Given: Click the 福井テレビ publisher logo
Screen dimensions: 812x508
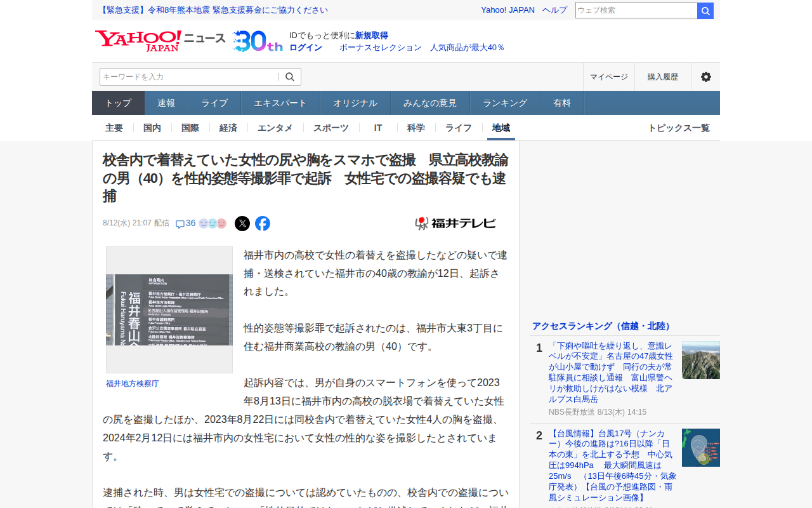Looking at the screenshot, I should pos(455,223).
